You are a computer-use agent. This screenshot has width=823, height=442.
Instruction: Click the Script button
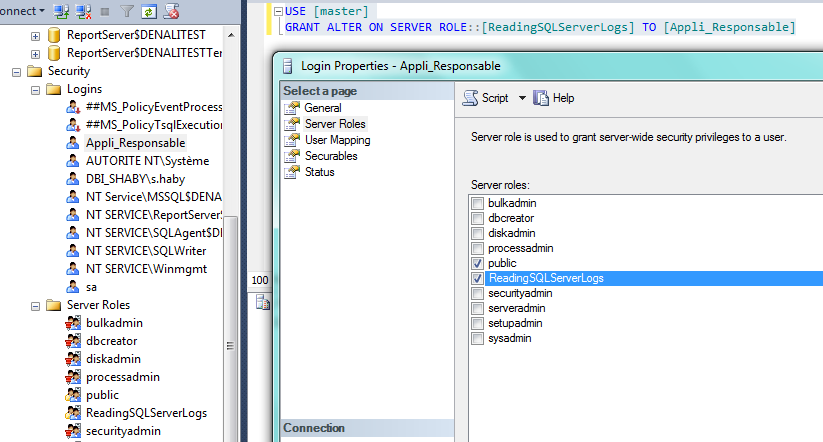pyautogui.click(x=487, y=98)
